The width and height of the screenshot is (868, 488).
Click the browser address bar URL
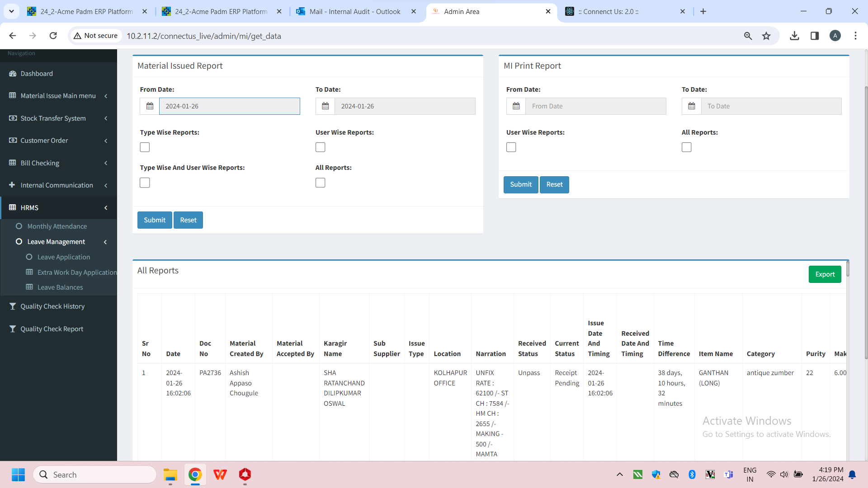[x=204, y=36]
